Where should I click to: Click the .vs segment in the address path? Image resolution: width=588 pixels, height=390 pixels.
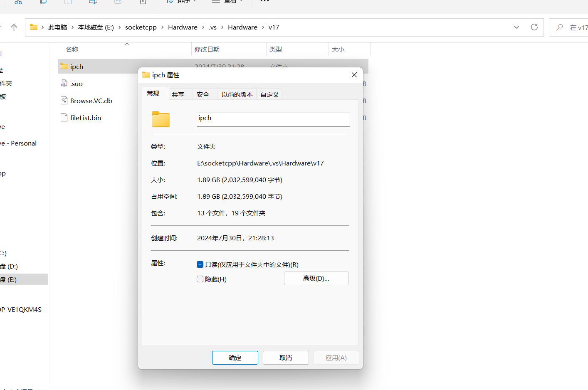point(212,27)
